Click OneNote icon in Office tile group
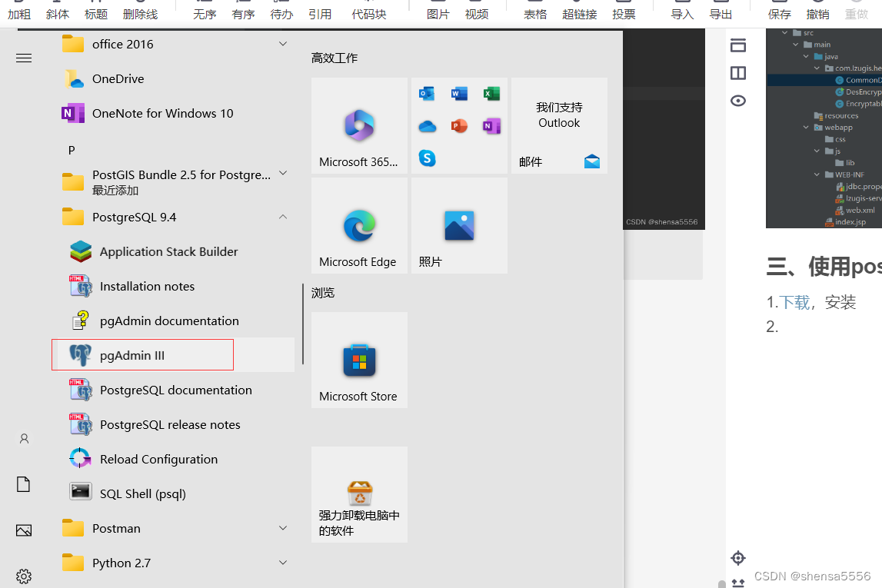The width and height of the screenshot is (882, 588). point(491,126)
